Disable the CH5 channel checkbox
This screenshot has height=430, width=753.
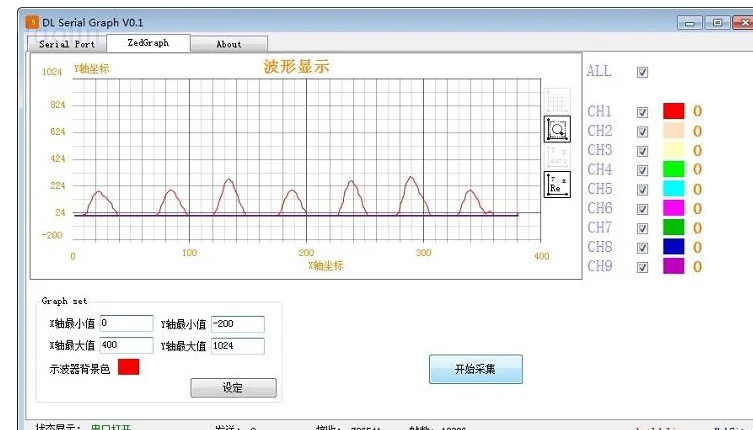[642, 190]
